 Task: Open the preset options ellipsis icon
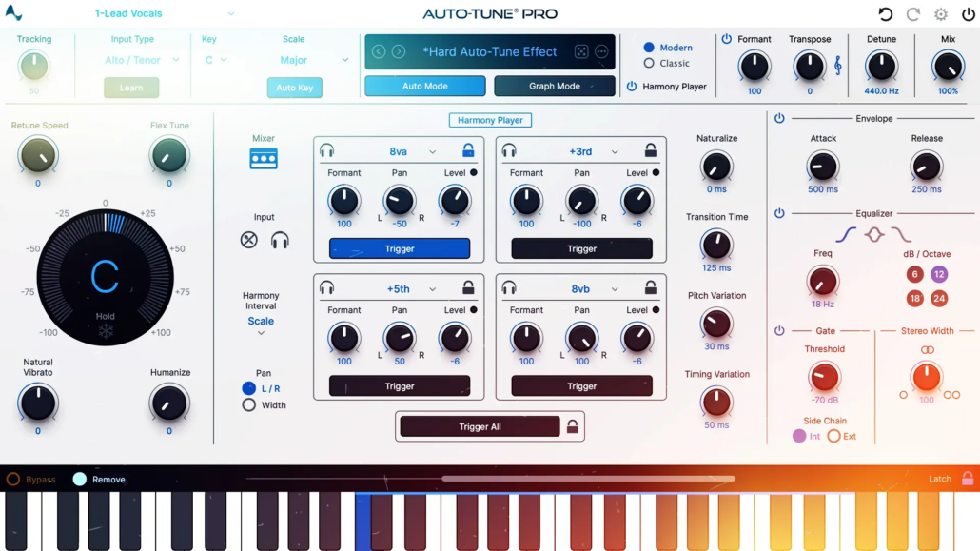point(601,52)
